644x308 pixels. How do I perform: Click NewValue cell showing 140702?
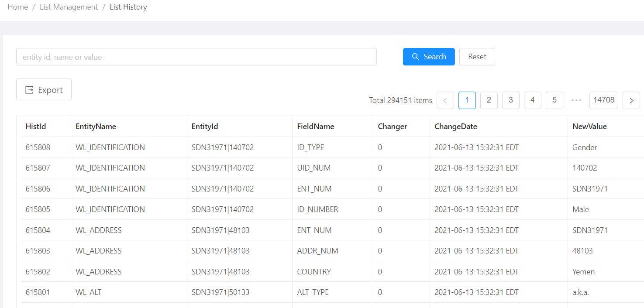click(606, 168)
